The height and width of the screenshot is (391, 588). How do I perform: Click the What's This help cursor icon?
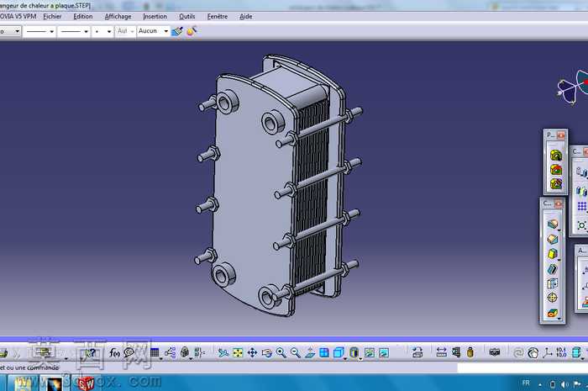click(91, 352)
